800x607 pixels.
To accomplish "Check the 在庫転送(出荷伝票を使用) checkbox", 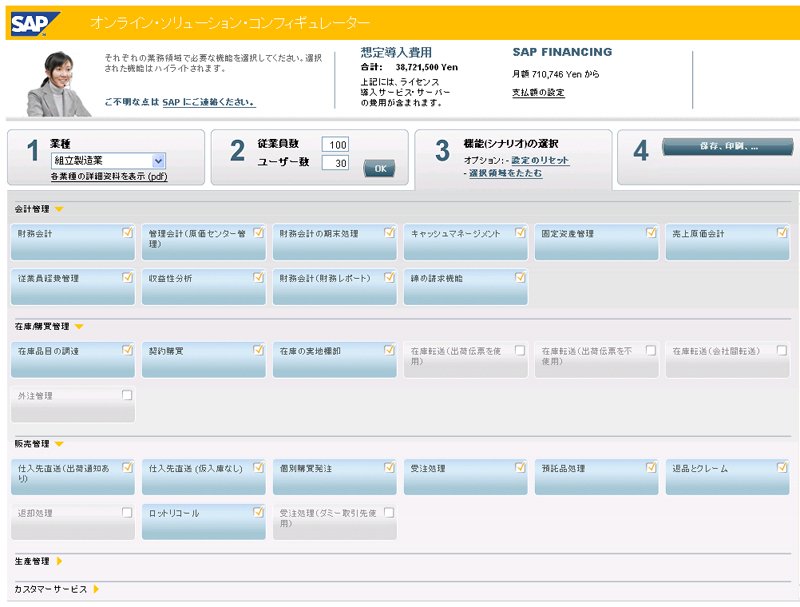I will pos(520,350).
